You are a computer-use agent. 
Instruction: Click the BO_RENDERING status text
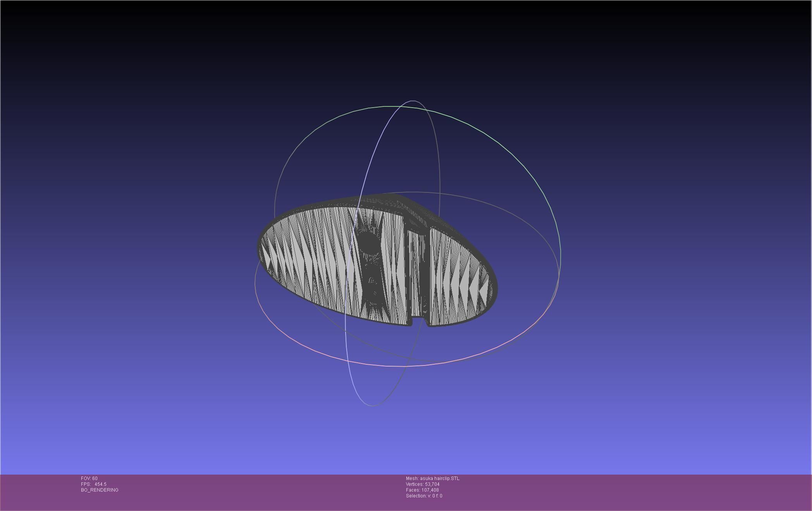[100, 490]
